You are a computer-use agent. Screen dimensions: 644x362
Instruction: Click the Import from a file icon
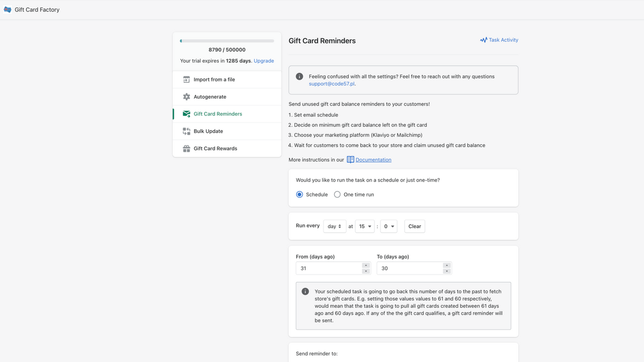point(187,79)
